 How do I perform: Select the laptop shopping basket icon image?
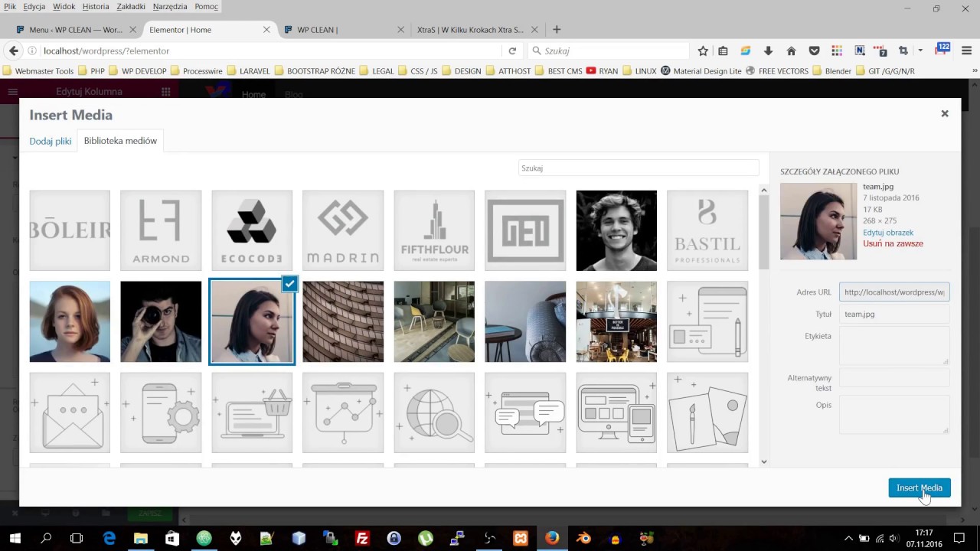coord(252,412)
